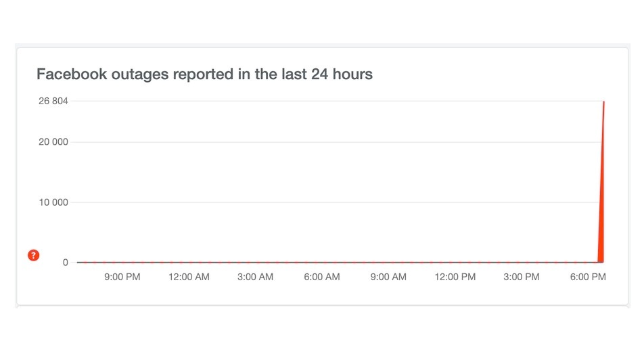Image resolution: width=644 pixels, height=362 pixels.
Task: Select the 3:00 AM time label
Action: point(255,277)
